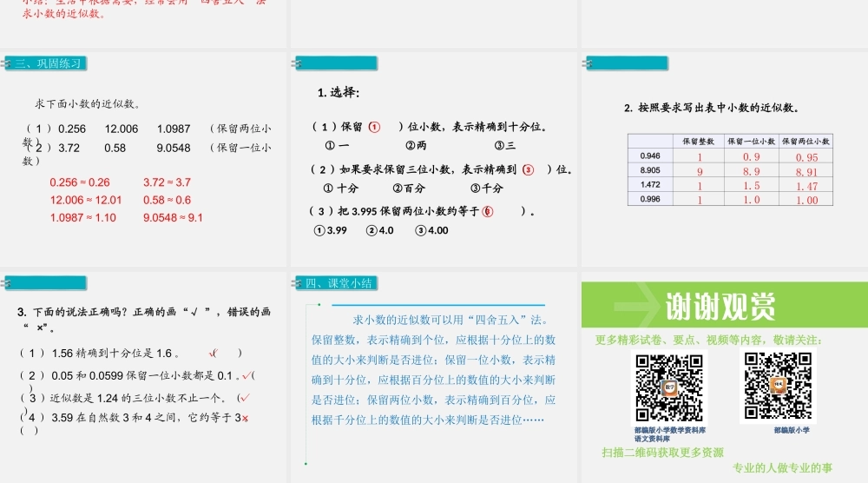Image resolution: width=868 pixels, height=483 pixels.
Task: Click the 保留两位小数 table column header
Action: pyautogui.click(x=806, y=141)
